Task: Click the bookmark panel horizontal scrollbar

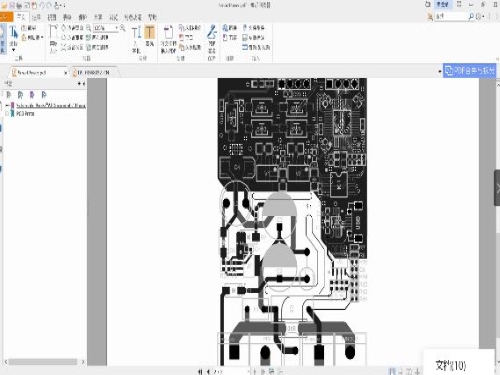Action: (43, 362)
